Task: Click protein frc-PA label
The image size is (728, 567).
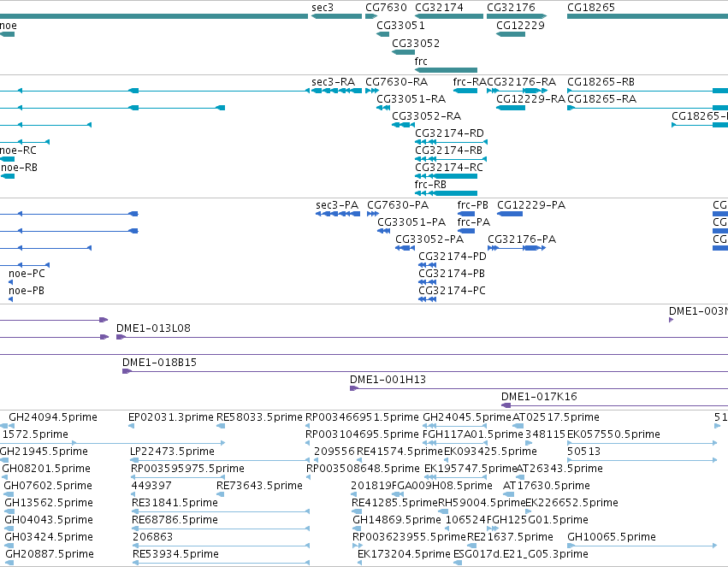Action: point(473,222)
